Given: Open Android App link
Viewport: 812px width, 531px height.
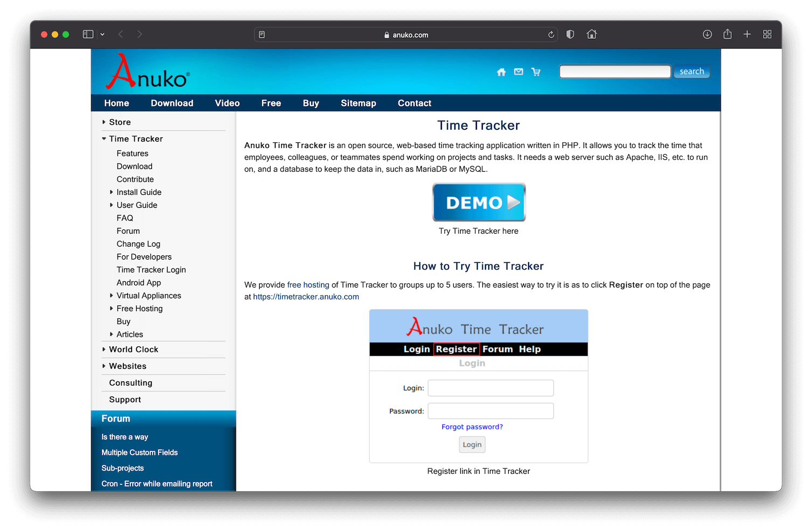Looking at the screenshot, I should tap(139, 283).
